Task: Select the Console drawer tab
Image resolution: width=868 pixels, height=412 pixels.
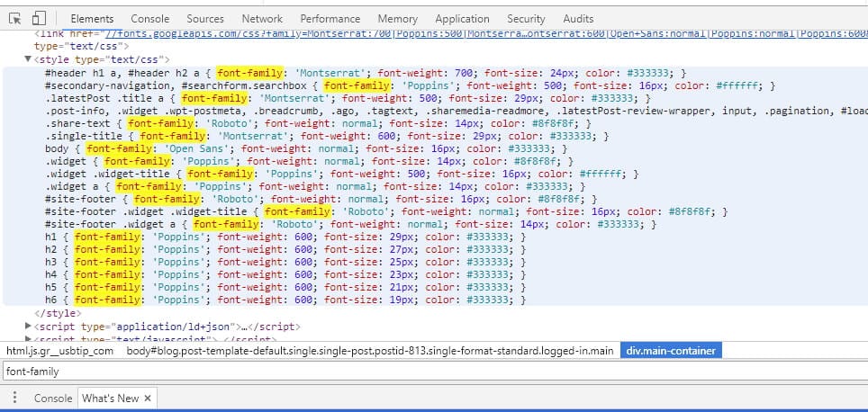Action: click(53, 399)
